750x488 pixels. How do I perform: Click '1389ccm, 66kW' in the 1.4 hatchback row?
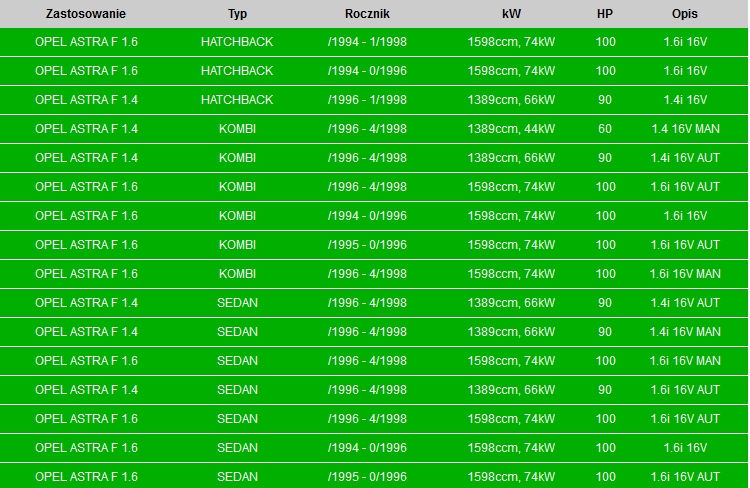pos(511,100)
